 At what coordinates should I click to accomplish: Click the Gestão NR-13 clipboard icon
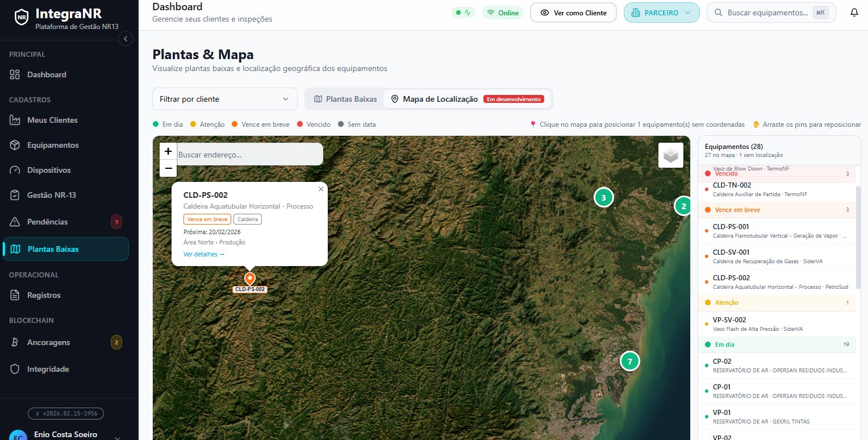(15, 195)
